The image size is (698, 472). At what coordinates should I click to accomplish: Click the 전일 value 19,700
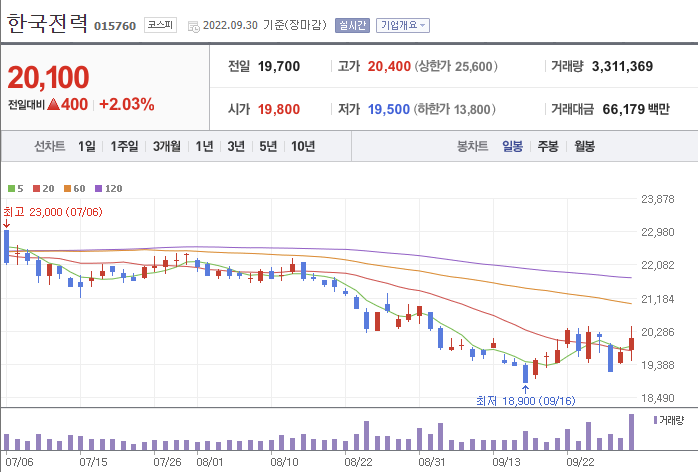279,66
